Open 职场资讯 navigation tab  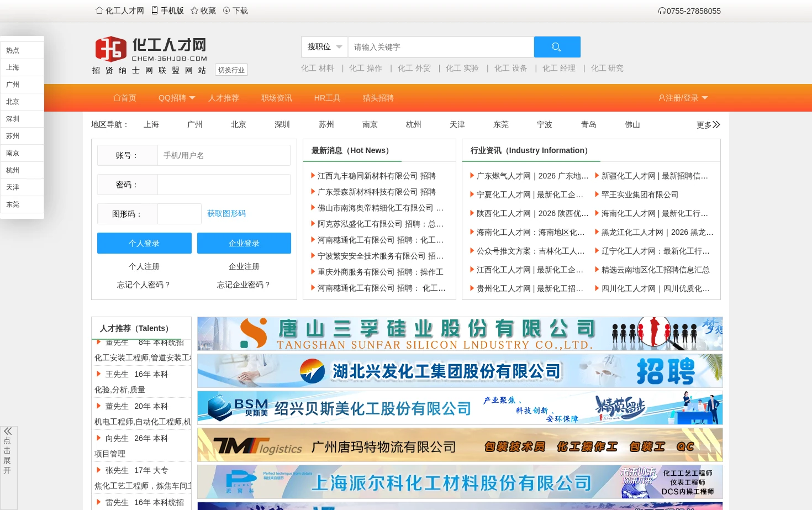(277, 98)
